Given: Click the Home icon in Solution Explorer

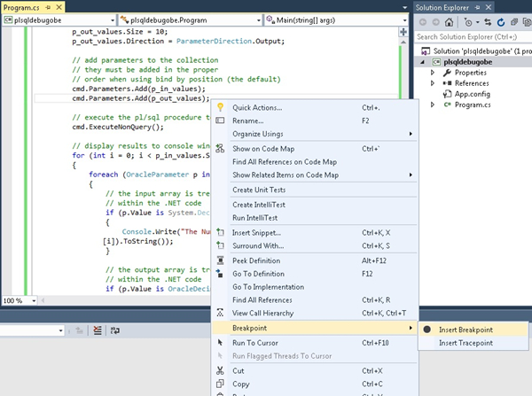Looking at the screenshot, I should click(450, 21).
